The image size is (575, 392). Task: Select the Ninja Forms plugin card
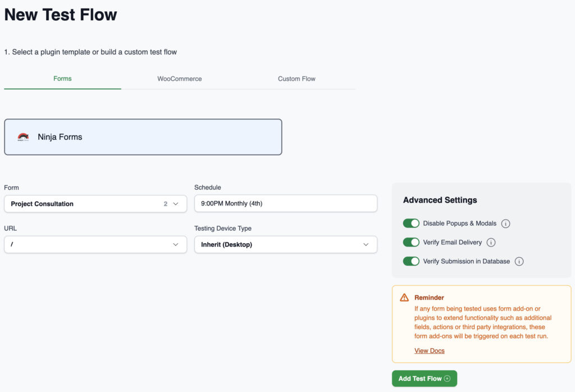click(143, 137)
